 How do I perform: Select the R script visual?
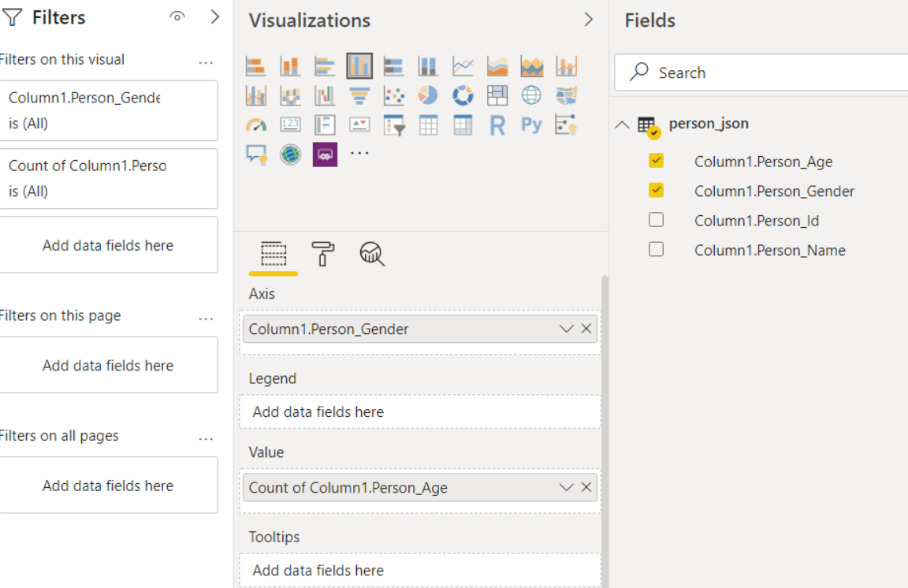tap(497, 125)
